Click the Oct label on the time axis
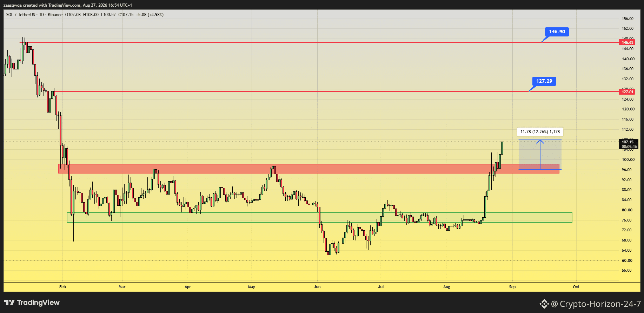Screen dimensions: 644x313 576,287
